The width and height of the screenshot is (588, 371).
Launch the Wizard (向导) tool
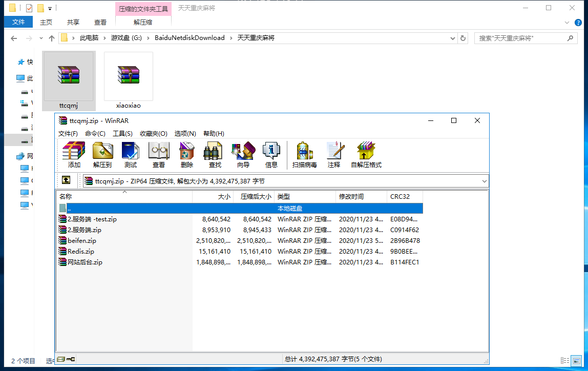tap(243, 155)
